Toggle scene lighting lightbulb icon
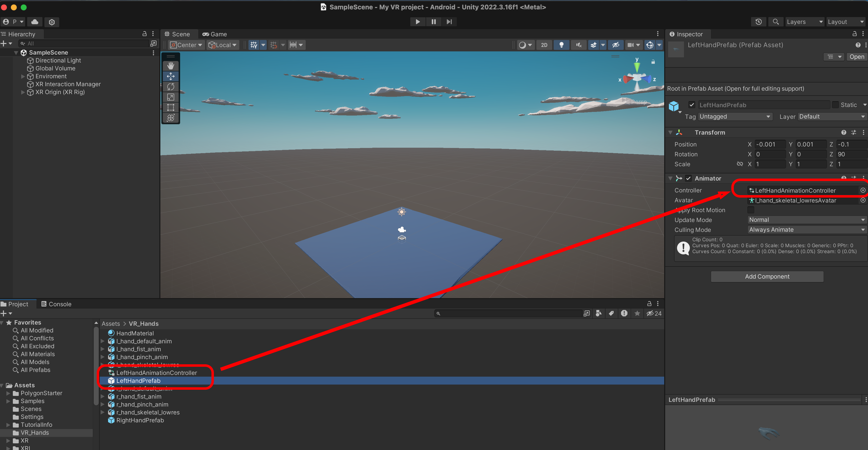Viewport: 868px width, 450px height. coord(561,45)
